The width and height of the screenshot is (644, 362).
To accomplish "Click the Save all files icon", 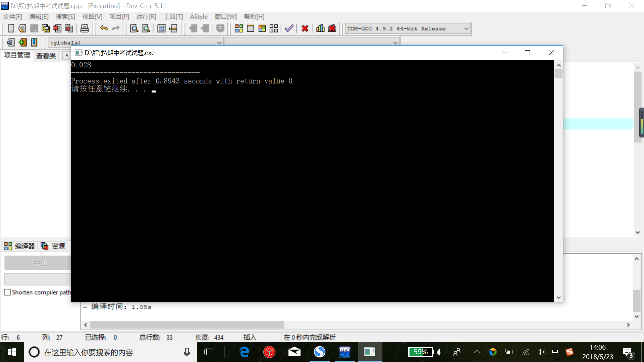I will point(46,28).
